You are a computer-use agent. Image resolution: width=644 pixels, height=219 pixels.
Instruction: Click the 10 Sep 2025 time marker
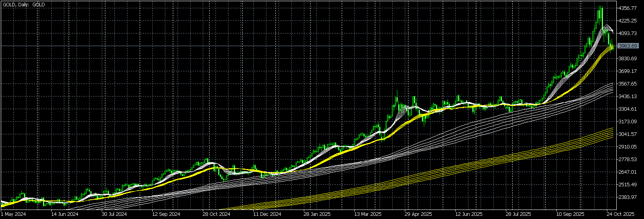[570, 215]
